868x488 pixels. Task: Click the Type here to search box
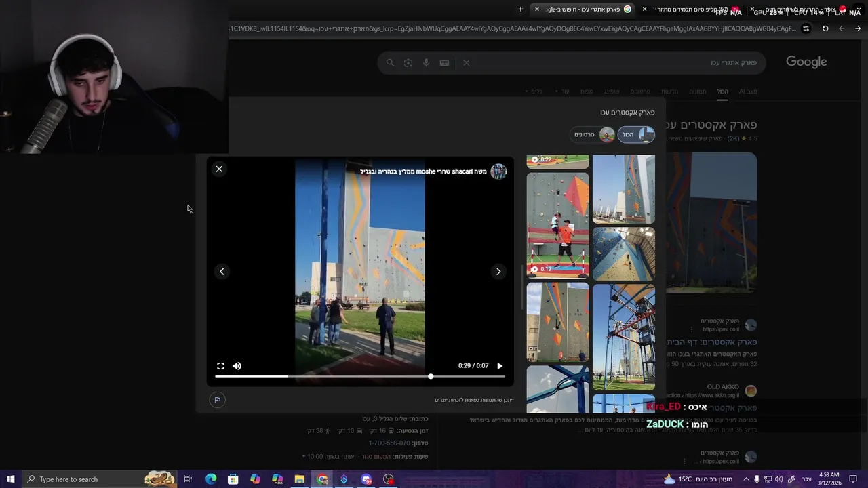(x=99, y=479)
